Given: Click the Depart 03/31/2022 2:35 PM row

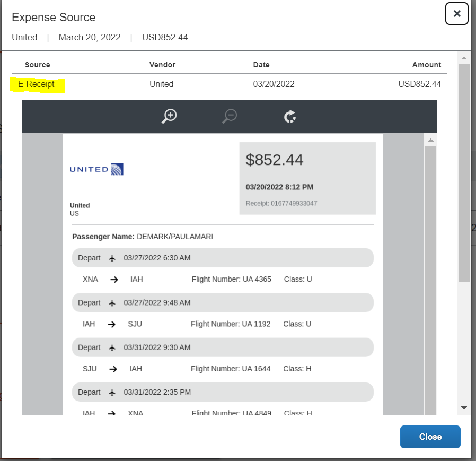Looking at the screenshot, I should pos(223,392).
